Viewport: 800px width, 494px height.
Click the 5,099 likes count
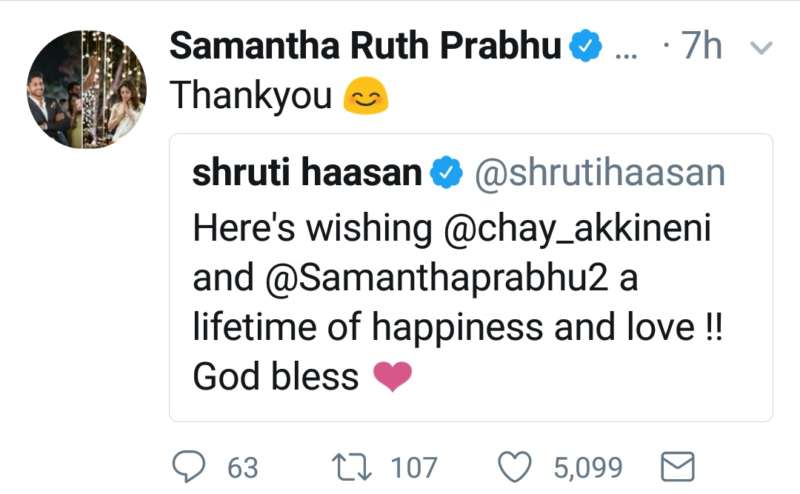click(588, 467)
